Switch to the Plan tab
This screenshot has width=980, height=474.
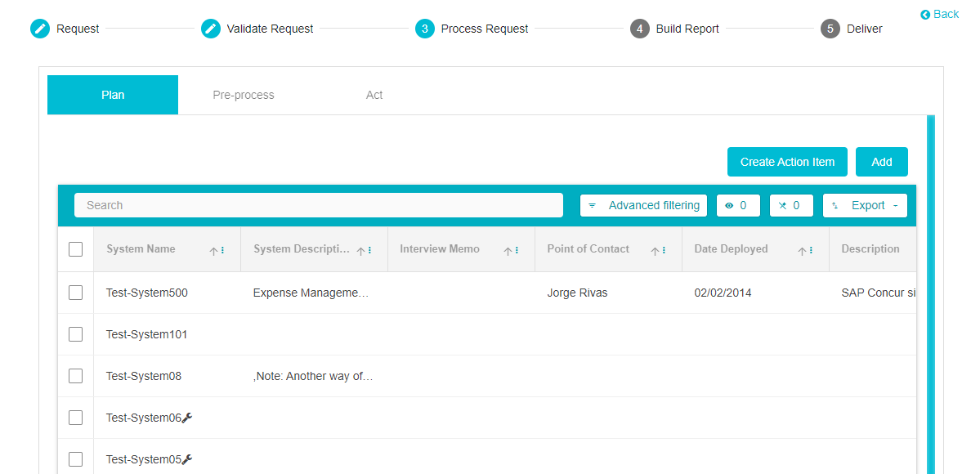[113, 95]
